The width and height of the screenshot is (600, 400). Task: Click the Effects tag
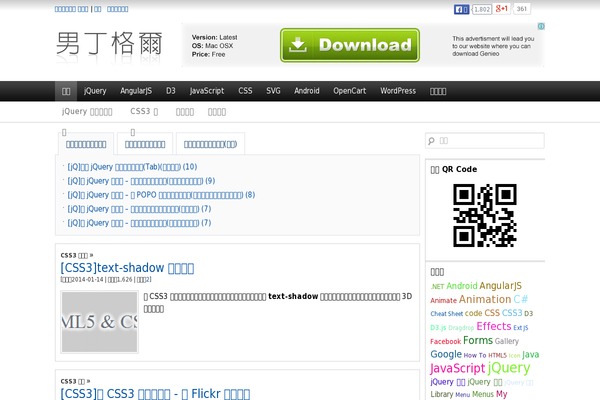point(494,326)
